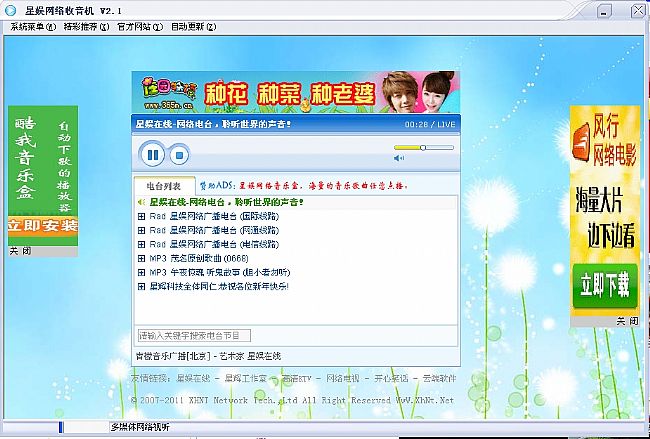The image size is (650, 439).
Task: Switch to the 电台列表 tab
Action: pos(164,186)
